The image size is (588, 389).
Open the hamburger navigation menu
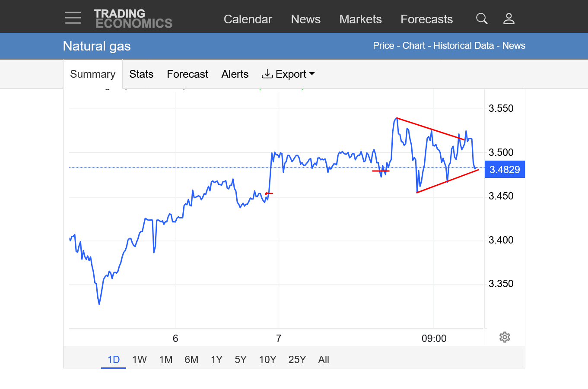click(73, 18)
